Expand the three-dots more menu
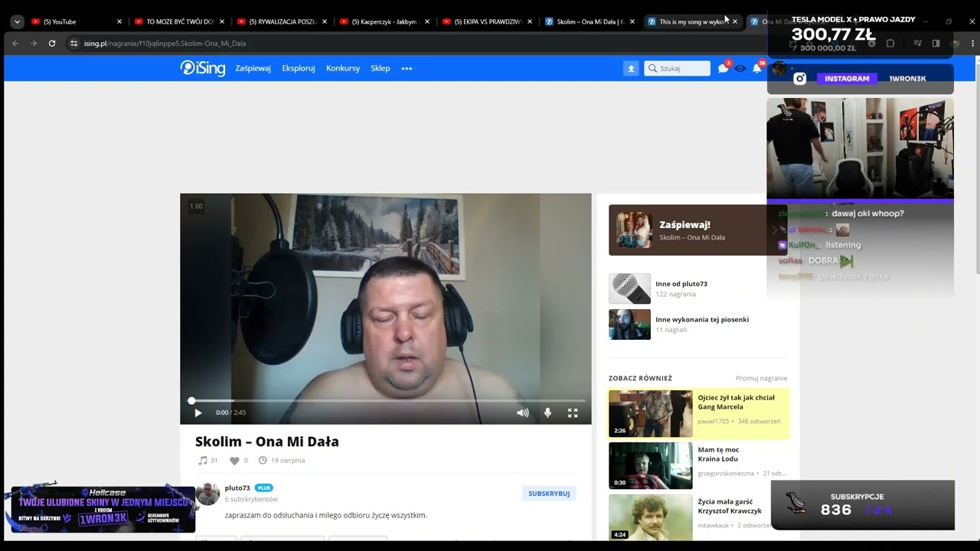This screenshot has height=551, width=980. 407,68
